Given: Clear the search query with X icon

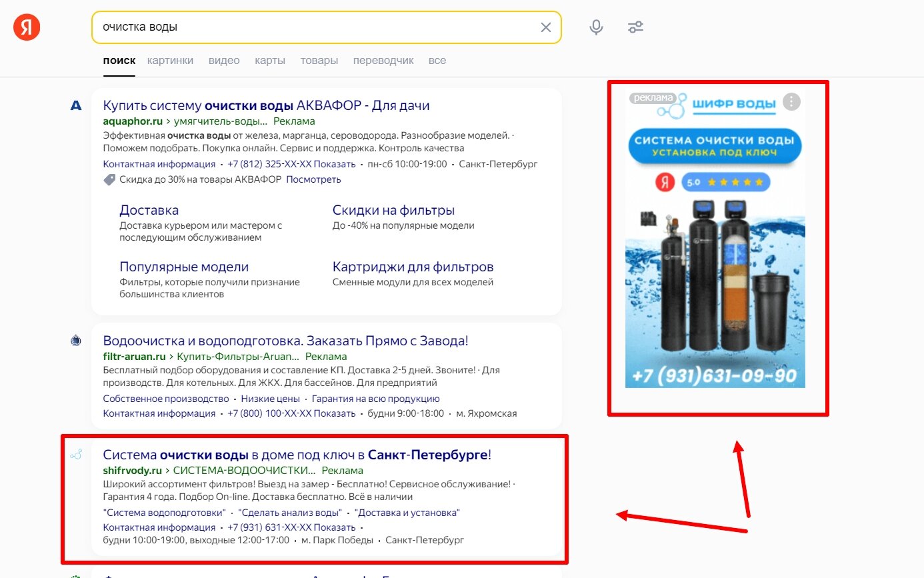Looking at the screenshot, I should (545, 27).
